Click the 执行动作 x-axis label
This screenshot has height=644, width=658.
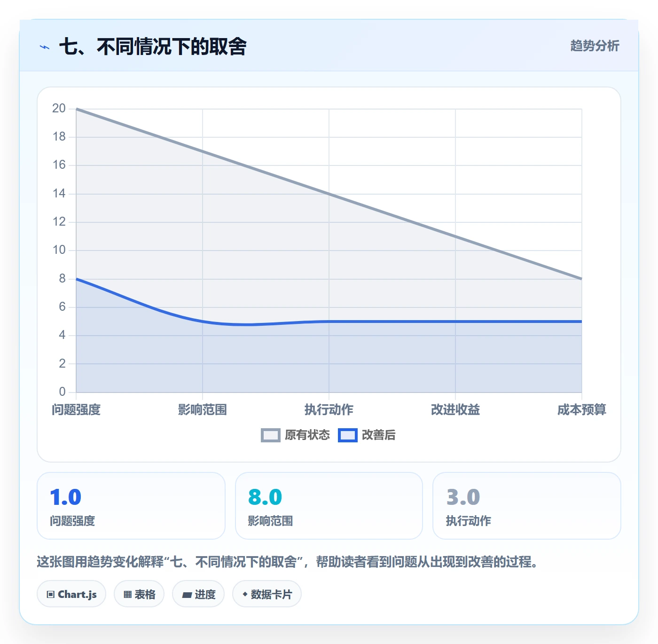coord(329,410)
